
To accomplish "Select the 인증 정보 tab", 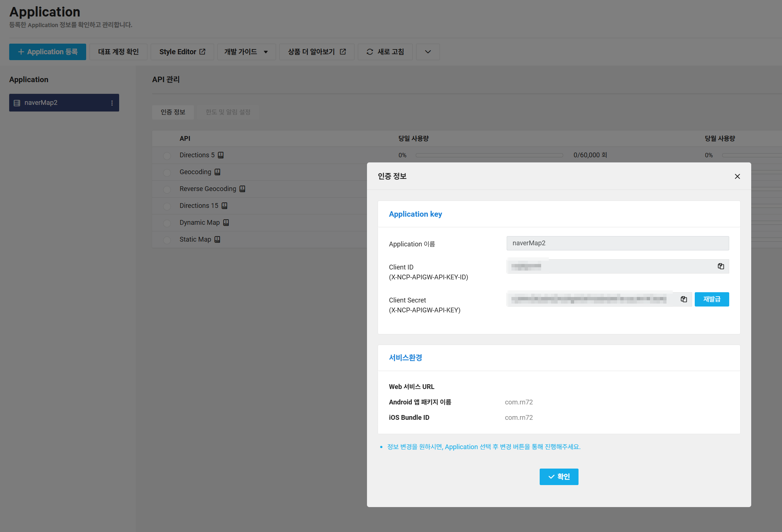I will [x=173, y=112].
